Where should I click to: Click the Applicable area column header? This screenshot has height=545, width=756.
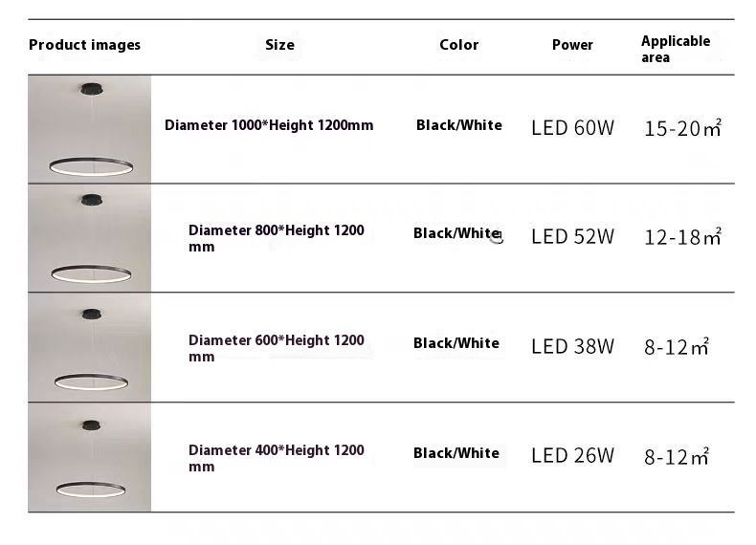tap(676, 49)
